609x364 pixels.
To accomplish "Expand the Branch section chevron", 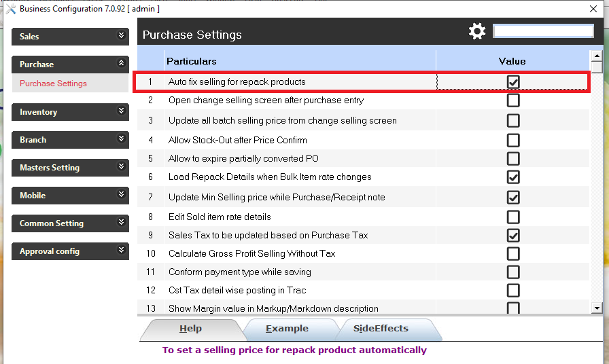I will coord(122,139).
